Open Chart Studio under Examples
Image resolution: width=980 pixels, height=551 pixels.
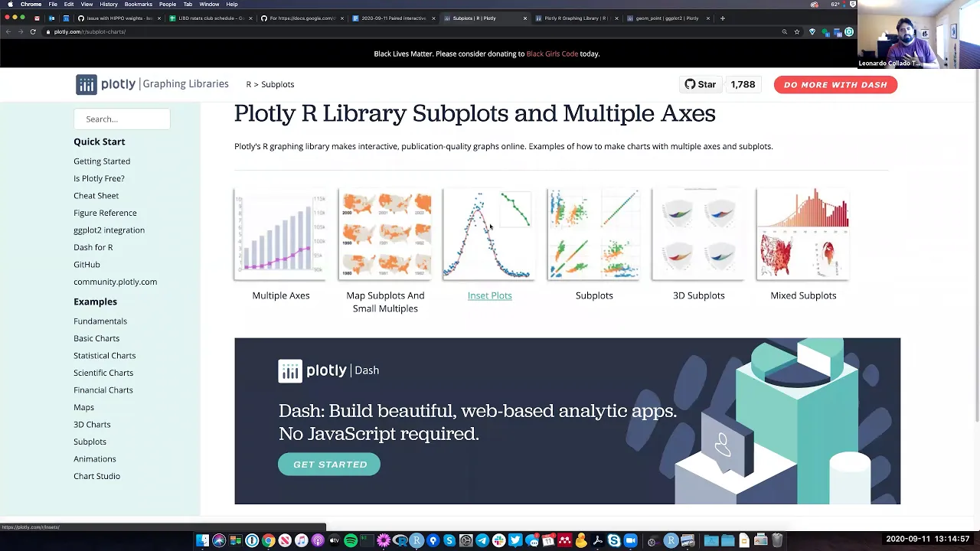96,476
